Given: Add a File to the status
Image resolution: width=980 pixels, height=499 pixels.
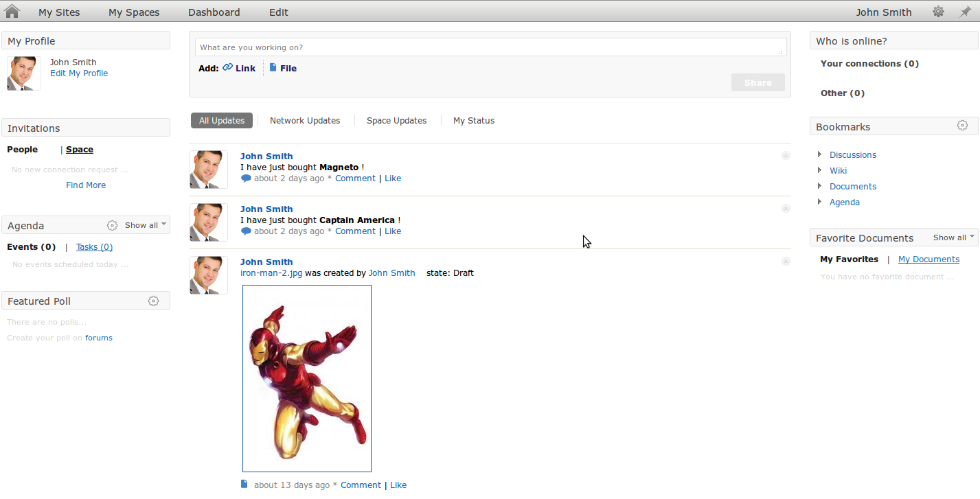Looking at the screenshot, I should [288, 68].
